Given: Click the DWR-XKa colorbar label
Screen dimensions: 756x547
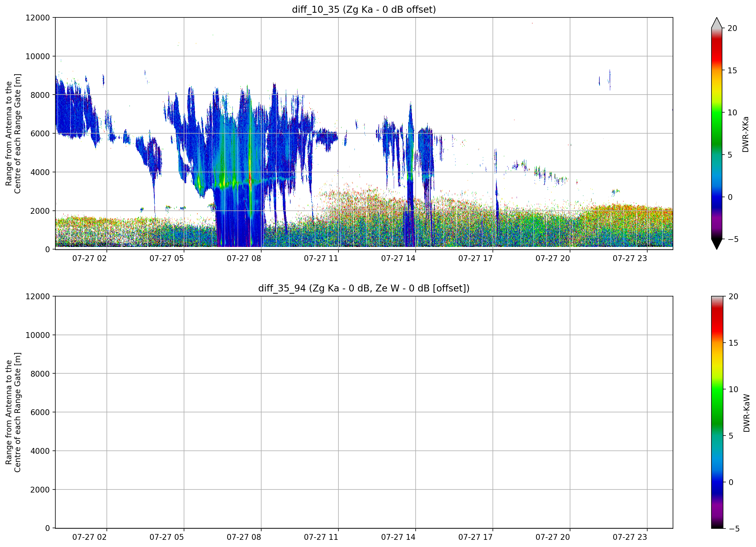Looking at the screenshot, I should (746, 134).
